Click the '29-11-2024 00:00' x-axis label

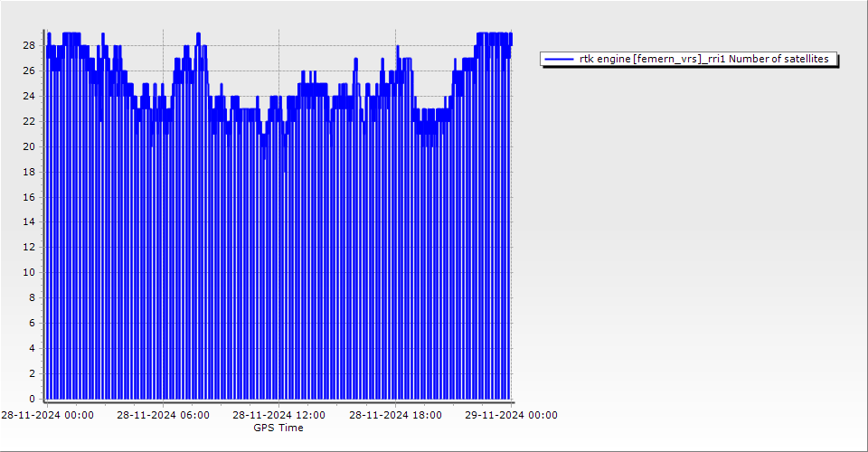[511, 416]
